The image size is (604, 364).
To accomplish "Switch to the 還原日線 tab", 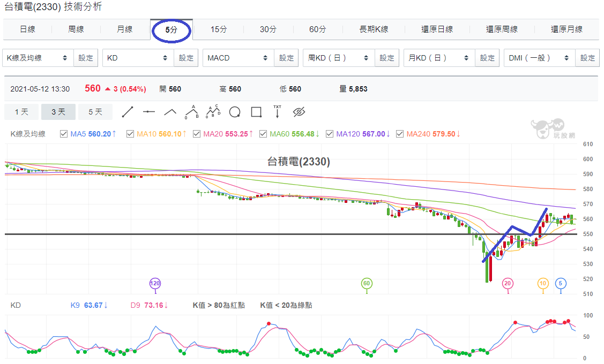I will tap(437, 29).
